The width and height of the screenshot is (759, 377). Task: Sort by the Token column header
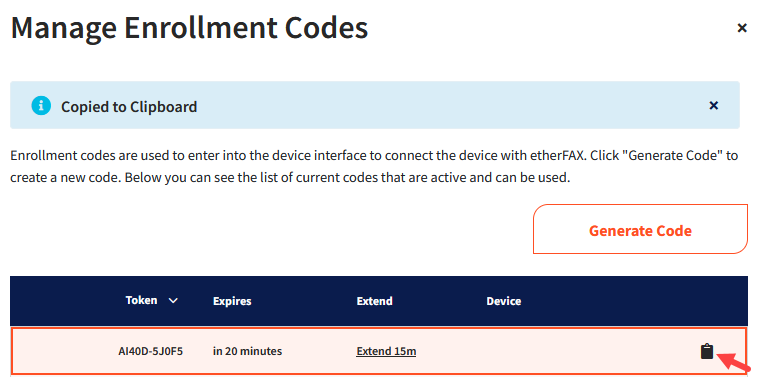141,301
